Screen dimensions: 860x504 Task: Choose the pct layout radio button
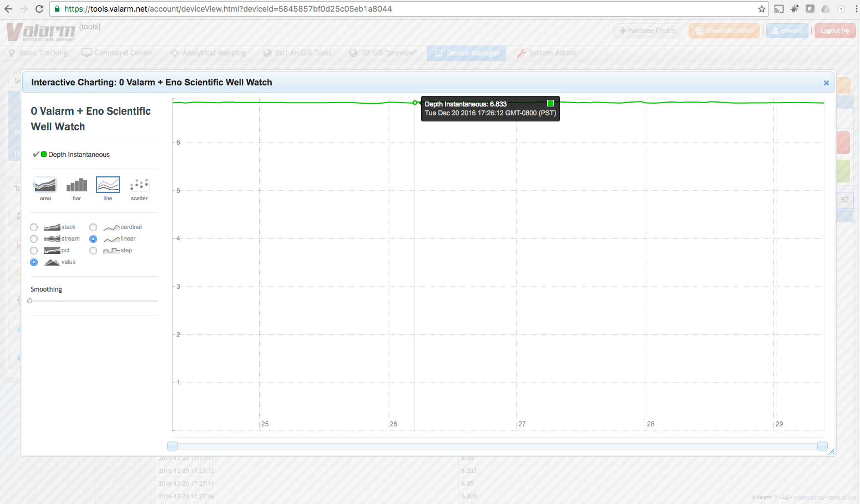(x=34, y=251)
